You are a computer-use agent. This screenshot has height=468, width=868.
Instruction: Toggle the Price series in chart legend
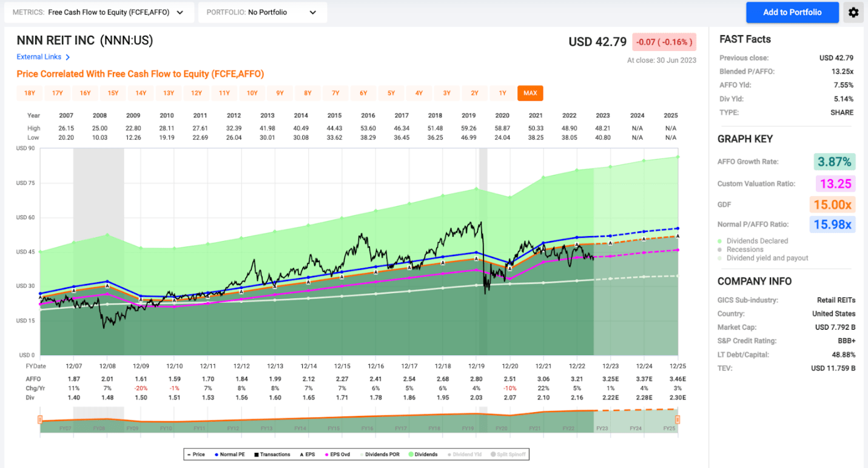(197, 454)
